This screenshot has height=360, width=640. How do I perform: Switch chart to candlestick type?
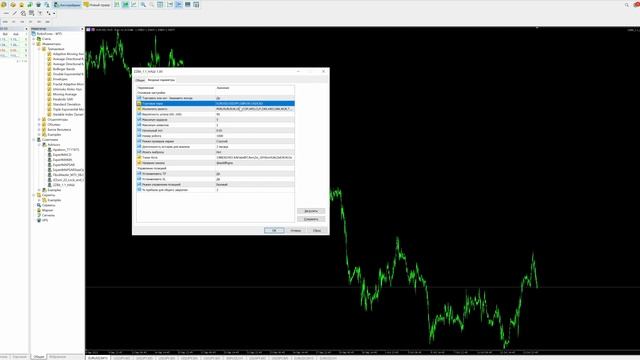pyautogui.click(x=125, y=4)
